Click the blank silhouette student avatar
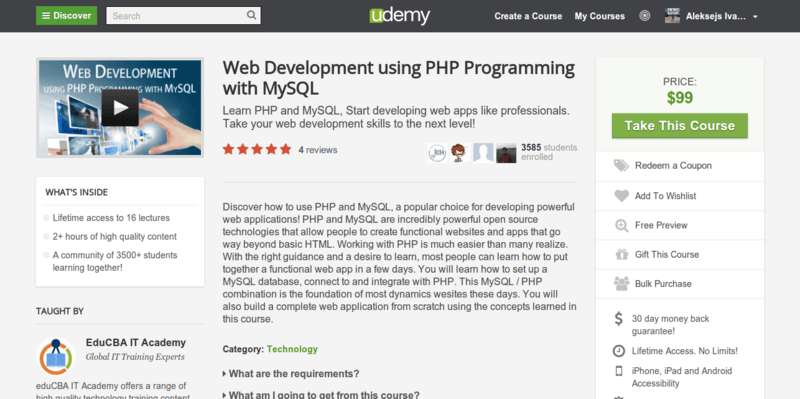Screen dimensions: 800x399 [x=483, y=153]
